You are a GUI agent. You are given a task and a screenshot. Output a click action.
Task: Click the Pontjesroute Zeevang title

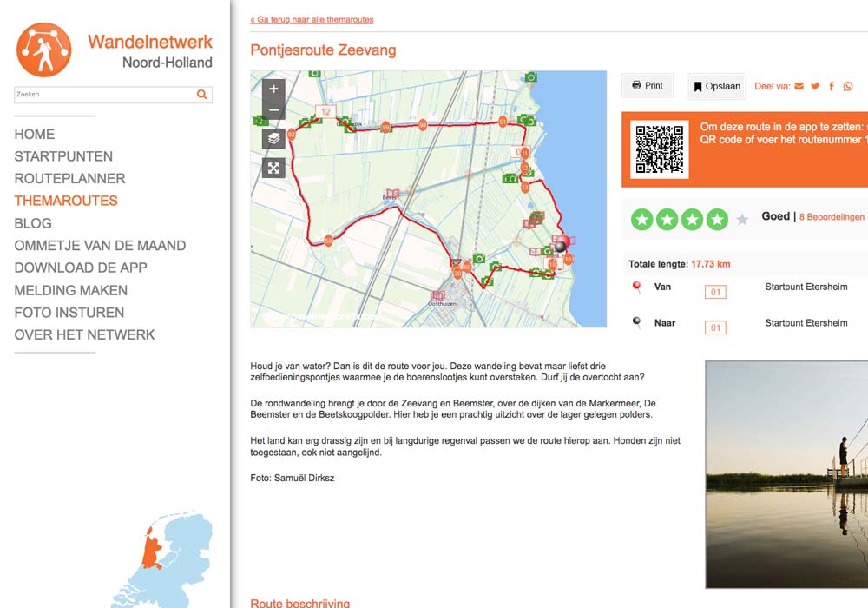[323, 50]
